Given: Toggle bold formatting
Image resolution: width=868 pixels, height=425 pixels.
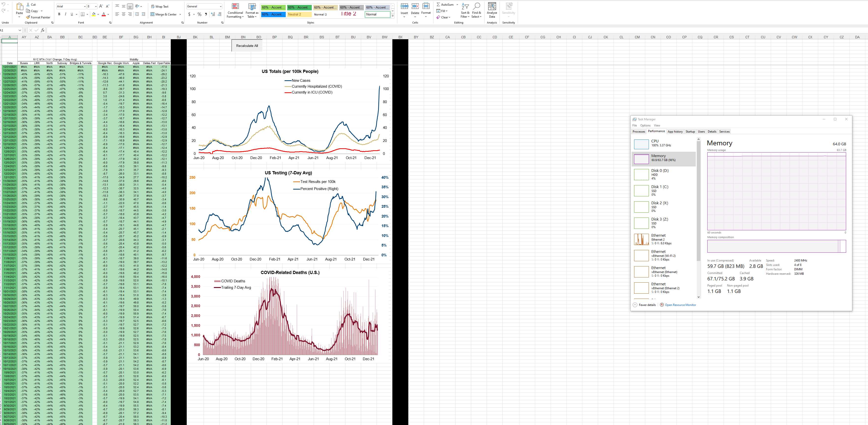Looking at the screenshot, I should (x=59, y=14).
